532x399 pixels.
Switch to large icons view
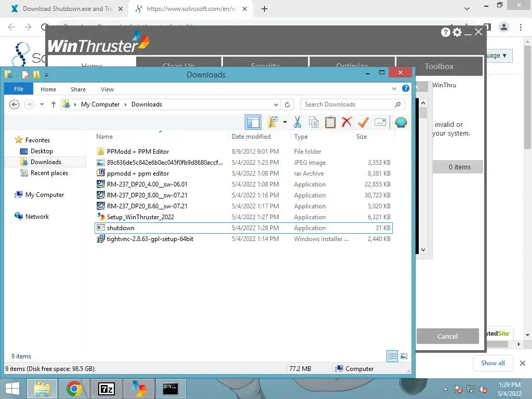(x=404, y=356)
